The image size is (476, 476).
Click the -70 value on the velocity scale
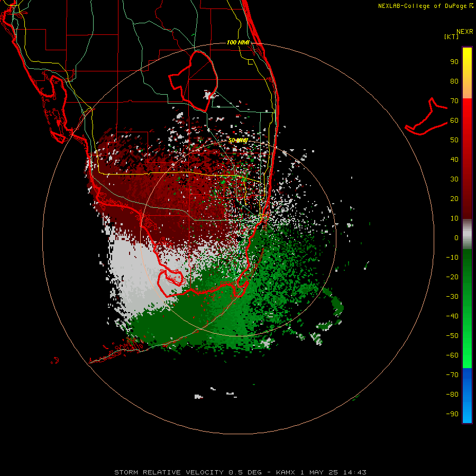[452, 375]
